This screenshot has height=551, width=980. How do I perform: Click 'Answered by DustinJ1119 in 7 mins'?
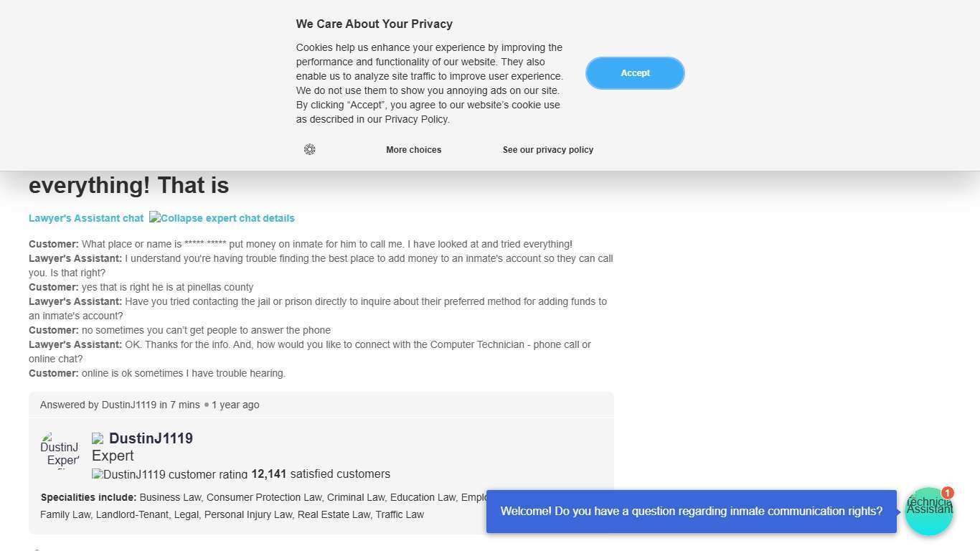pos(120,405)
